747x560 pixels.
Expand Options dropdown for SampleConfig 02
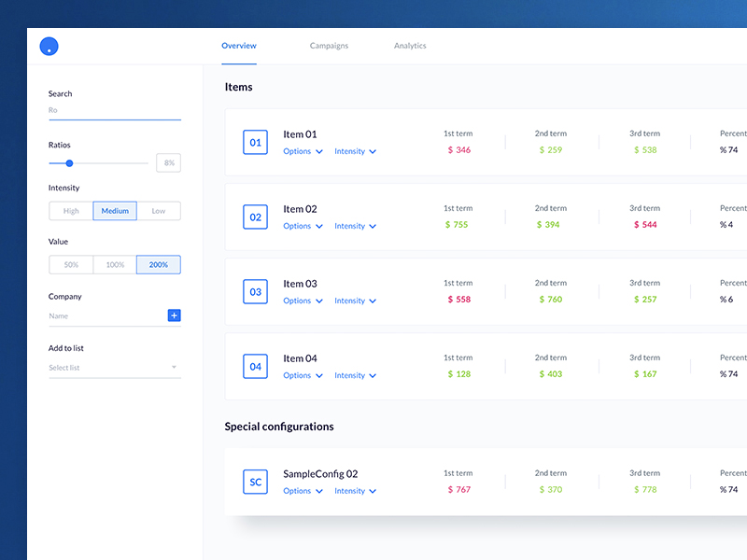pyautogui.click(x=303, y=491)
